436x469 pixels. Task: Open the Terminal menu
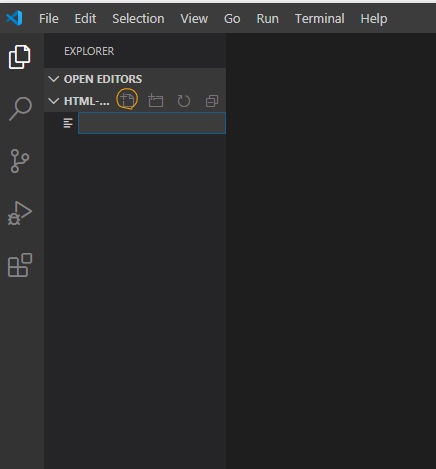pos(320,19)
